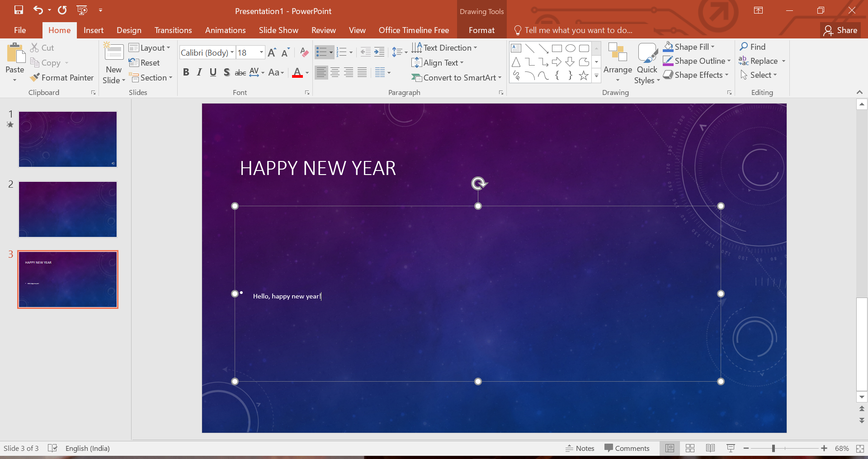Insert a text box shape from gallery

pos(516,48)
